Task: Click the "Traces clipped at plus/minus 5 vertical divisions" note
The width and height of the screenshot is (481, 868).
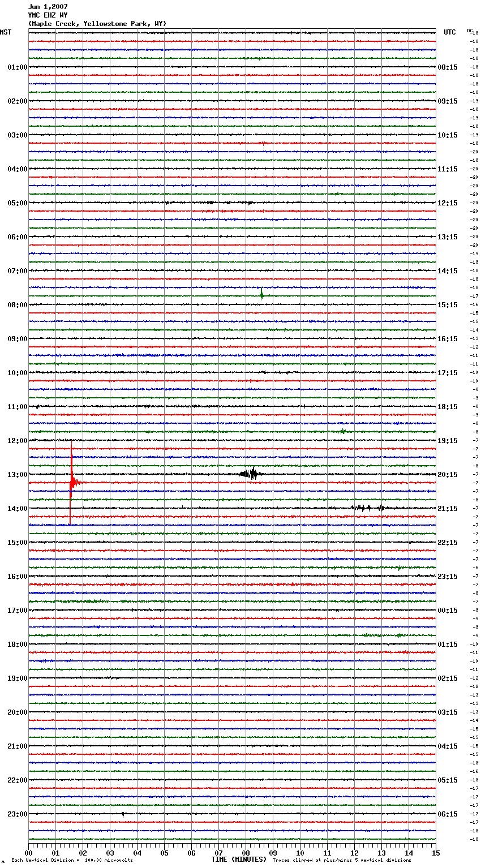Action: tap(342, 860)
